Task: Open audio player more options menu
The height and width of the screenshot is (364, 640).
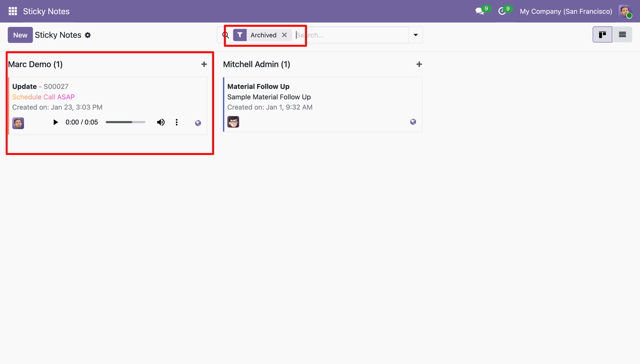Action: (177, 122)
